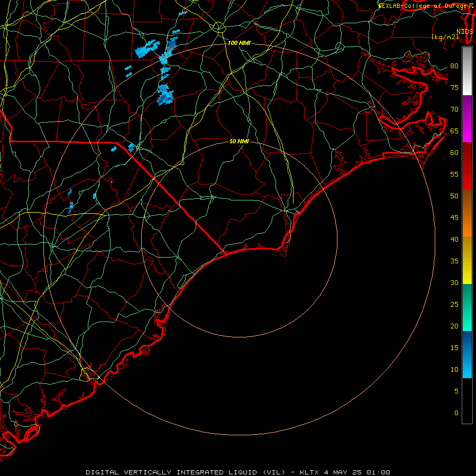Viewport: 476px width, 476px height.
Task: Click the 10 value on the color scale
Action: tap(454, 370)
